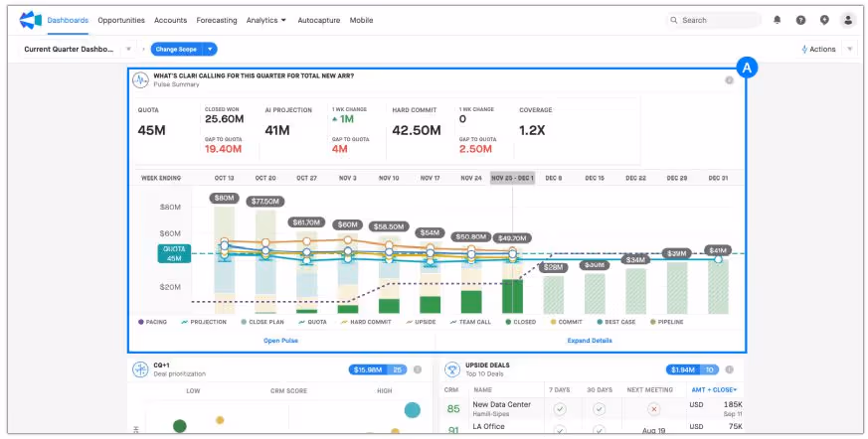Click the $1.94M Upside Deals badge
Image resolution: width=868 pixels, height=439 pixels.
pos(693,369)
